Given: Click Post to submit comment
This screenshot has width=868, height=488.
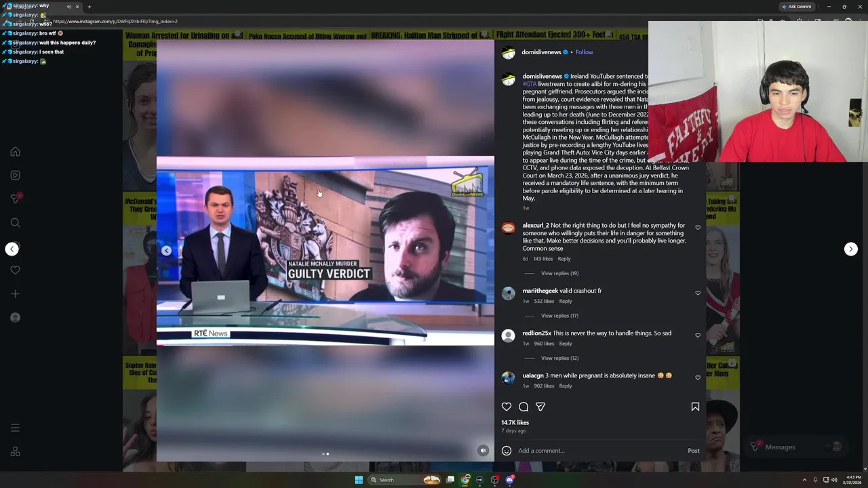Looking at the screenshot, I should tap(693, 451).
